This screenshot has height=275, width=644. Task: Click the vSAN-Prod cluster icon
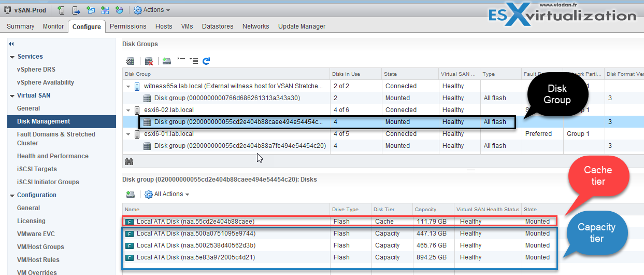[x=7, y=10]
